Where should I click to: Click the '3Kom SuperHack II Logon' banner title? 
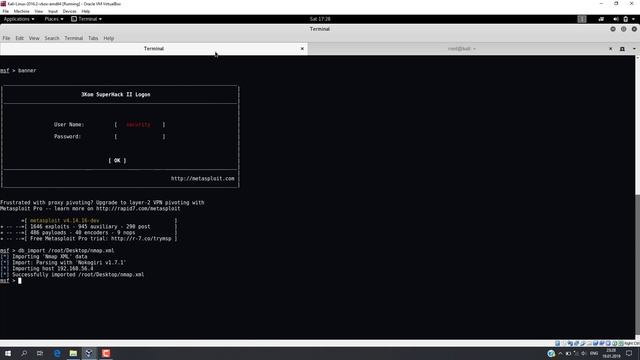[116, 95]
